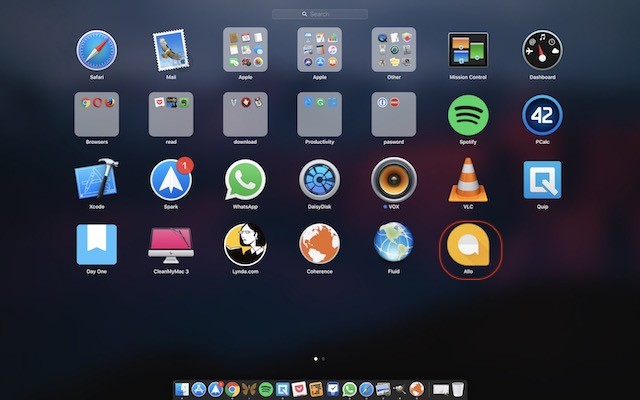Open the App Store in the Dock
This screenshot has height=400, width=640.
point(199,389)
